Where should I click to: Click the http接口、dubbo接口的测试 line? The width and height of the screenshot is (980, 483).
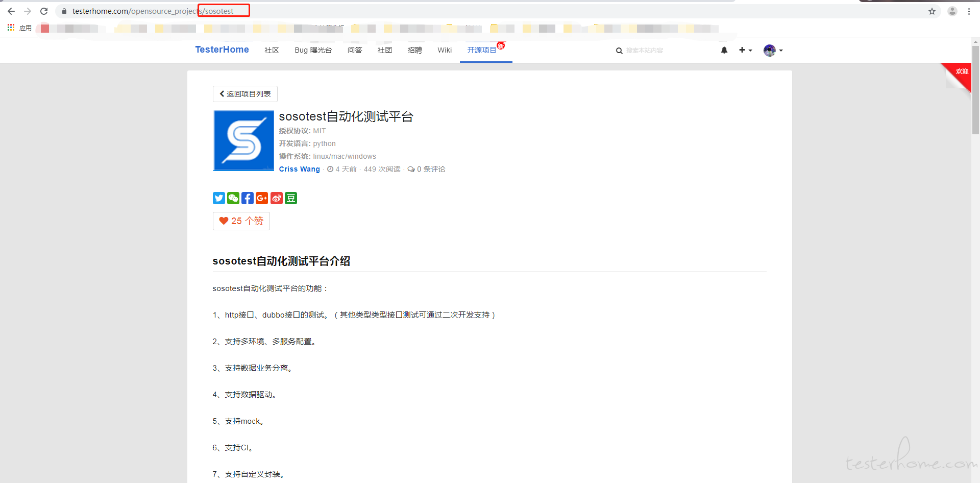point(354,315)
